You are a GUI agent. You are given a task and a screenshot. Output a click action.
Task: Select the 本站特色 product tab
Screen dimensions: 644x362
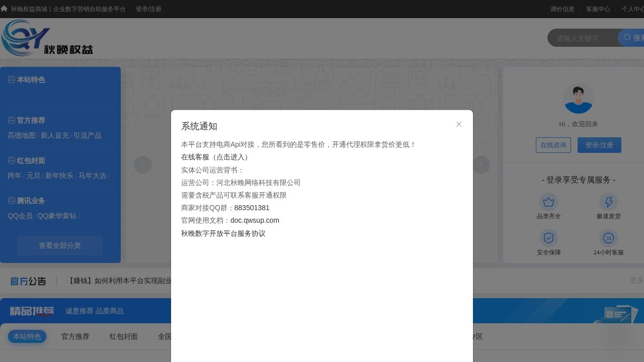[x=27, y=336]
